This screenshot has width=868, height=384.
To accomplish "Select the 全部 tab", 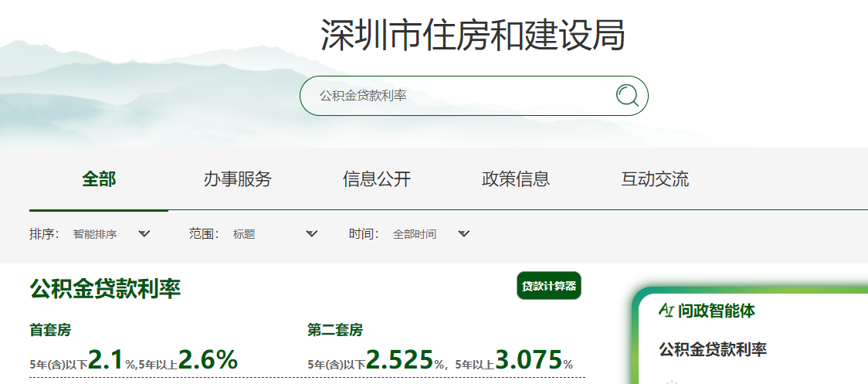I will pos(99,179).
